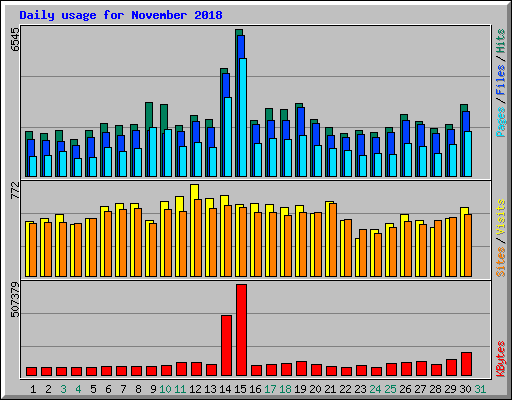This screenshot has width=512, height=400.
Task: Click the green day 25 label
Action: pos(390,389)
